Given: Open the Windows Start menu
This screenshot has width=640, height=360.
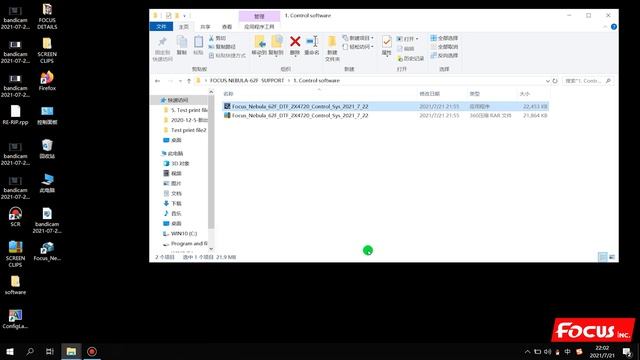Looking at the screenshot, I should pyautogui.click(x=10, y=351).
